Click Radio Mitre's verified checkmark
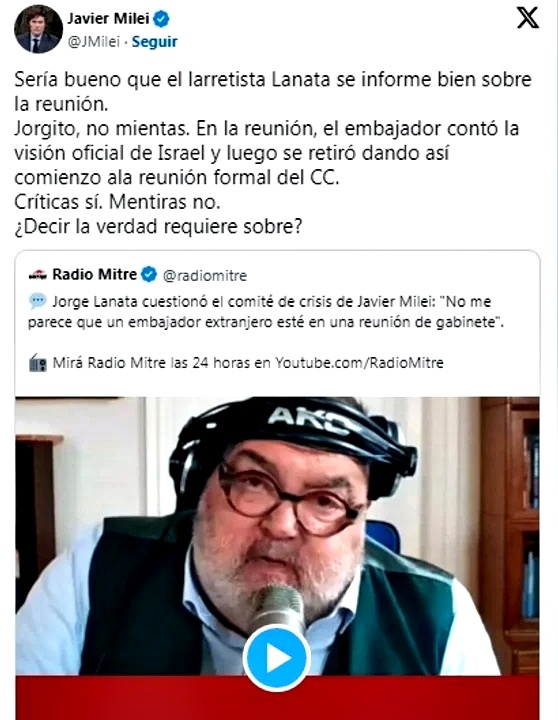558x720 pixels. (148, 275)
